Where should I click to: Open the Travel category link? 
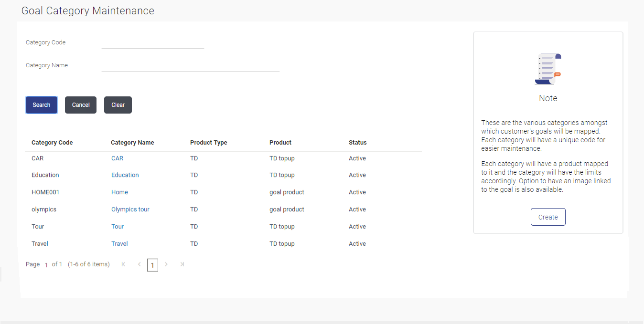[119, 244]
